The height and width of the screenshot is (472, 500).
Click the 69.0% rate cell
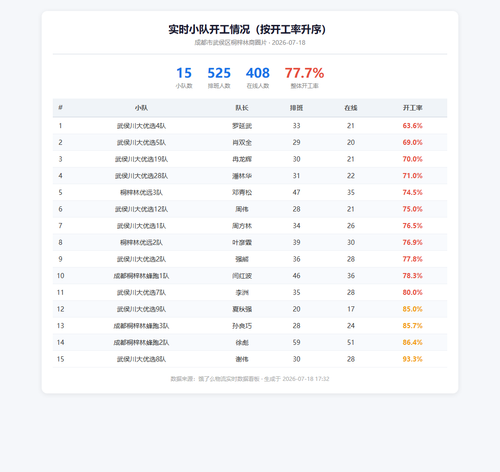point(412,143)
